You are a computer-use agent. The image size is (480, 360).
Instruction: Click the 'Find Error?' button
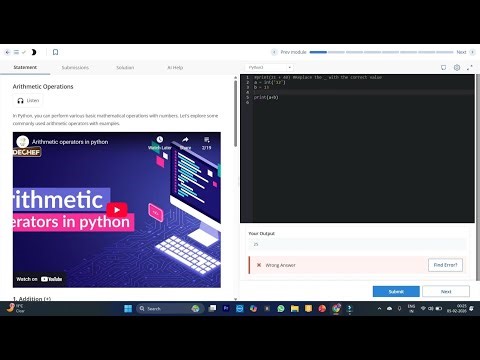click(445, 265)
